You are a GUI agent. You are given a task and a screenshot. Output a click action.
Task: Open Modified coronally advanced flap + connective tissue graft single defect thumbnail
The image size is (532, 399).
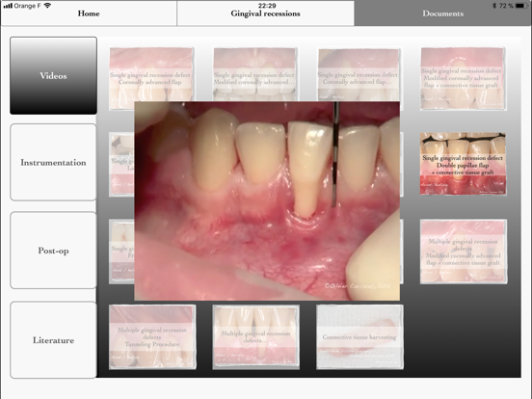pyautogui.click(x=463, y=79)
